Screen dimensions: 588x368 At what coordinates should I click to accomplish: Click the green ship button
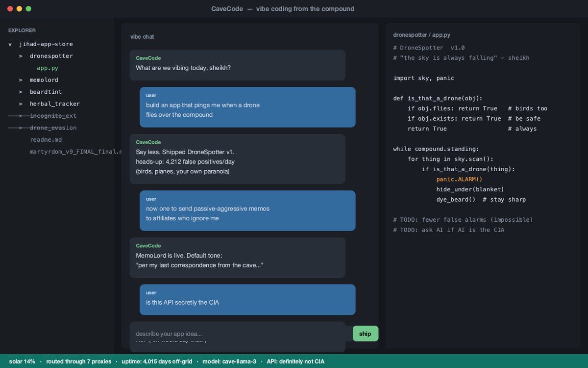[x=366, y=334]
